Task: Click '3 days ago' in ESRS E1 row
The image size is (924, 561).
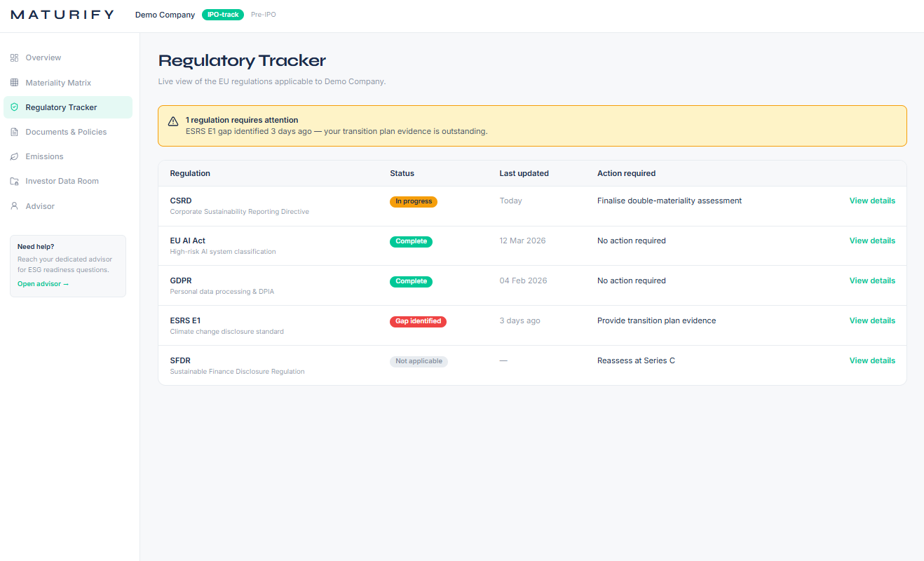Action: click(x=520, y=320)
